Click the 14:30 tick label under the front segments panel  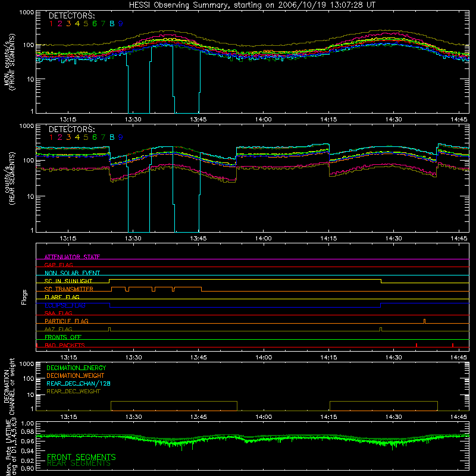tap(394, 120)
